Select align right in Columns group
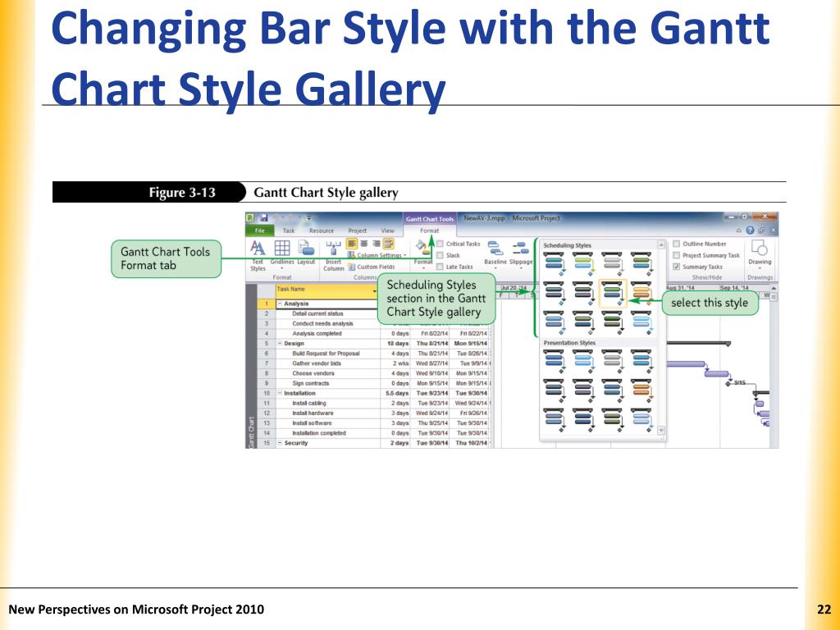 point(376,244)
